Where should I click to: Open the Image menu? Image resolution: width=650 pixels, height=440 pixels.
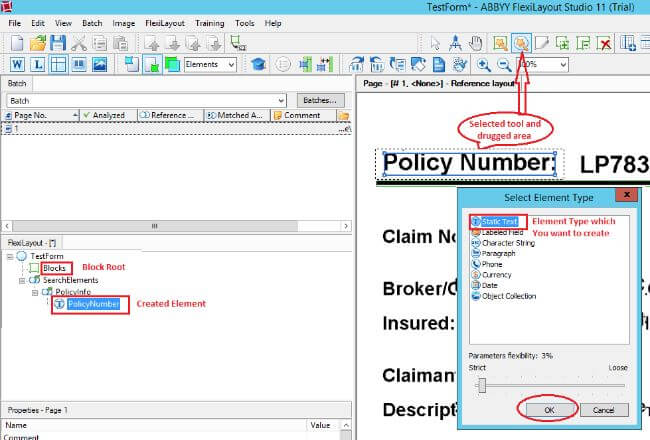(124, 23)
